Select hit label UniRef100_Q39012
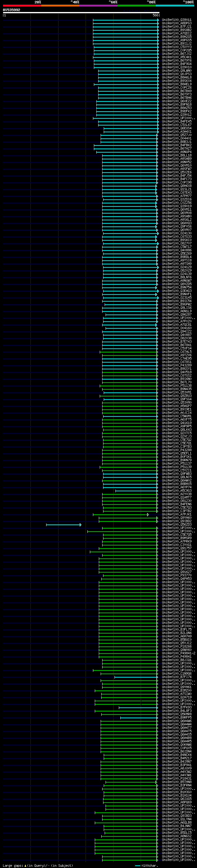 pyautogui.click(x=176, y=115)
